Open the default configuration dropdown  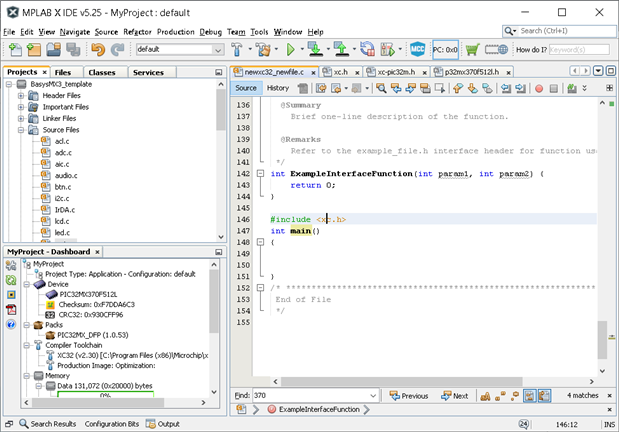coord(218,50)
